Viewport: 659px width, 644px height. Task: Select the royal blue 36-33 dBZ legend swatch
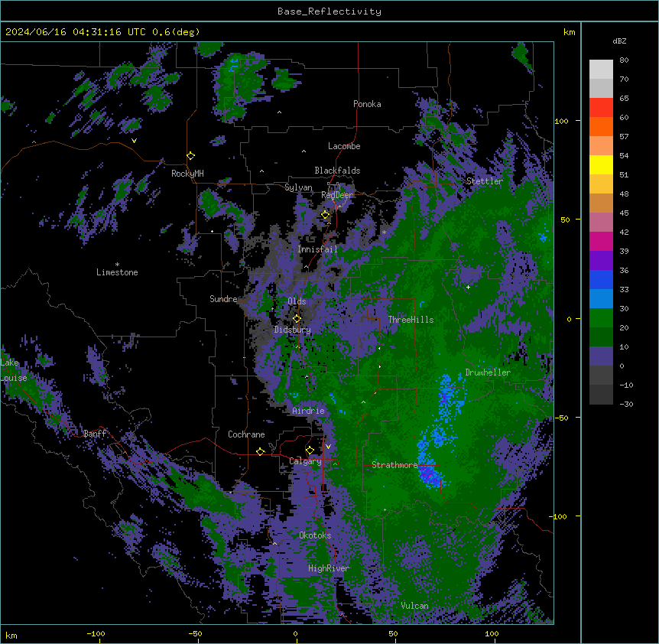[601, 280]
